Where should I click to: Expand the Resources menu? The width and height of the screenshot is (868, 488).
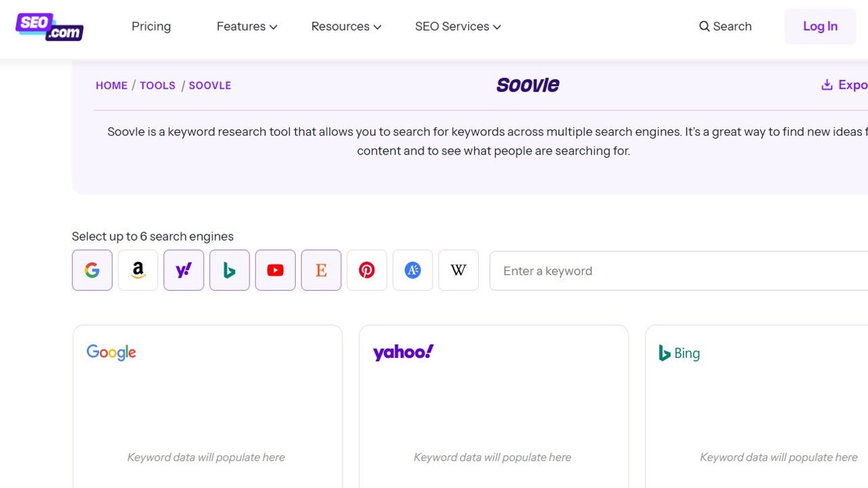346,26
